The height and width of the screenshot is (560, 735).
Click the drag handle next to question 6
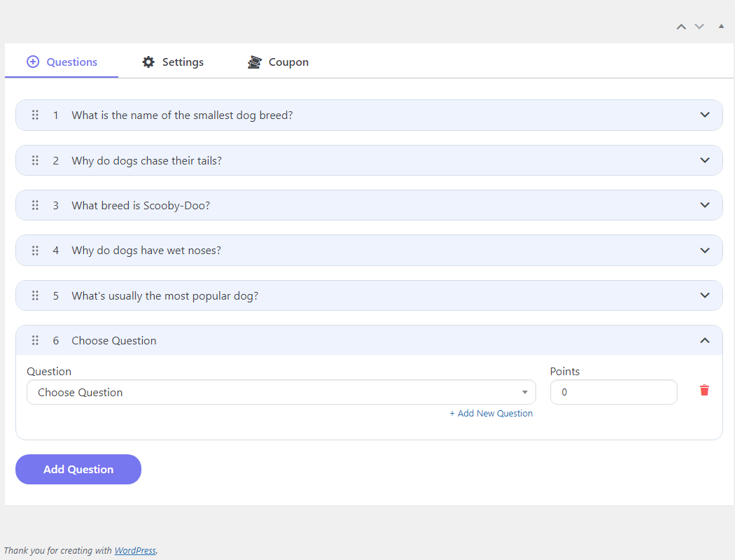point(35,340)
